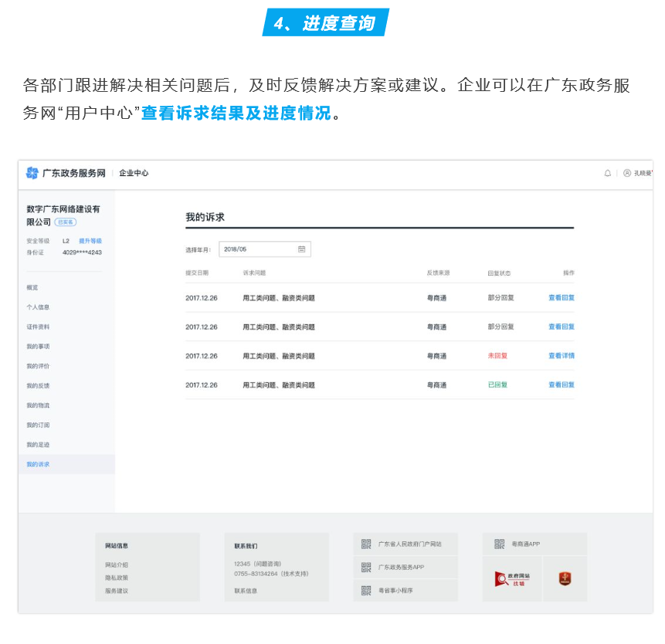Go to 我的事项 in the sidebar

coord(38,347)
